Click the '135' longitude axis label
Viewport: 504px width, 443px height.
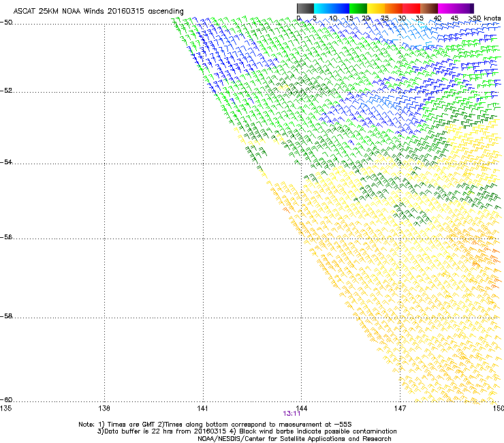(x=5, y=408)
